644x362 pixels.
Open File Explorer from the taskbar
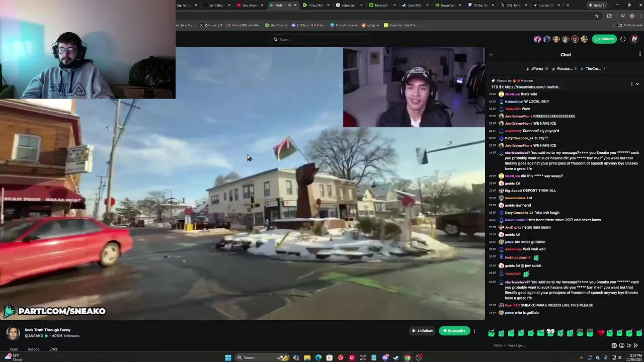tap(307, 357)
